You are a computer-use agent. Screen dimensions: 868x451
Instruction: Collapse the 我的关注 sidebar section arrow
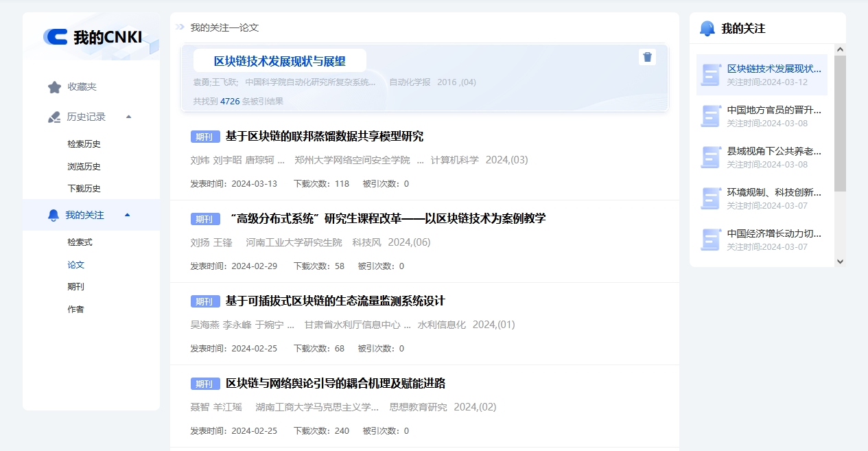click(127, 215)
